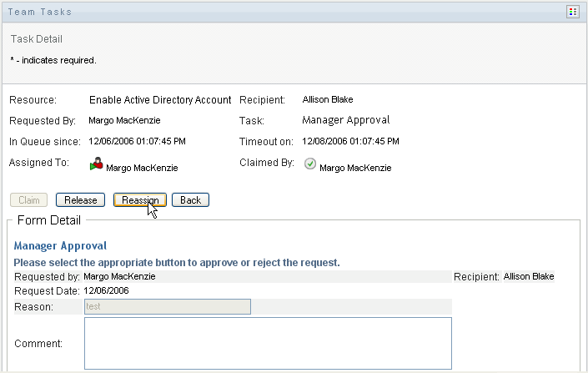588x373 pixels.
Task: Click the blue Manager Approval form heading
Action: coord(60,247)
